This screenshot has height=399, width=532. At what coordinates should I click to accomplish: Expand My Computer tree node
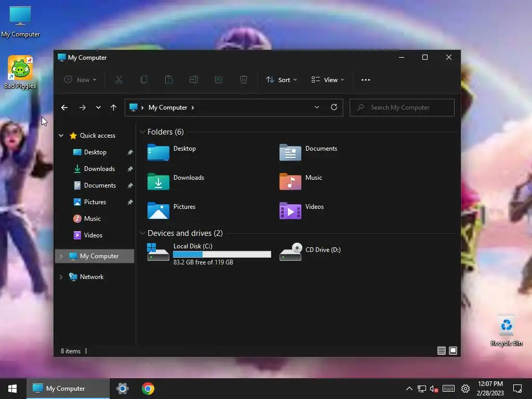click(x=61, y=256)
